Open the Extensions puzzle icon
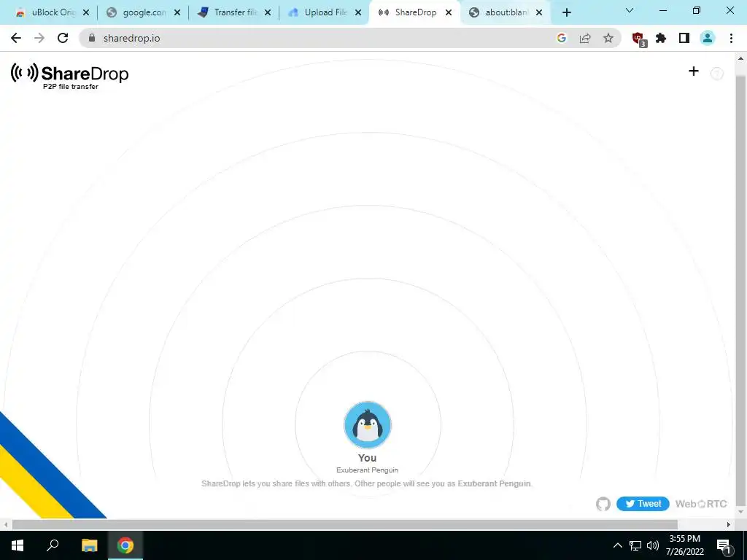This screenshot has height=560, width=747. click(x=661, y=38)
